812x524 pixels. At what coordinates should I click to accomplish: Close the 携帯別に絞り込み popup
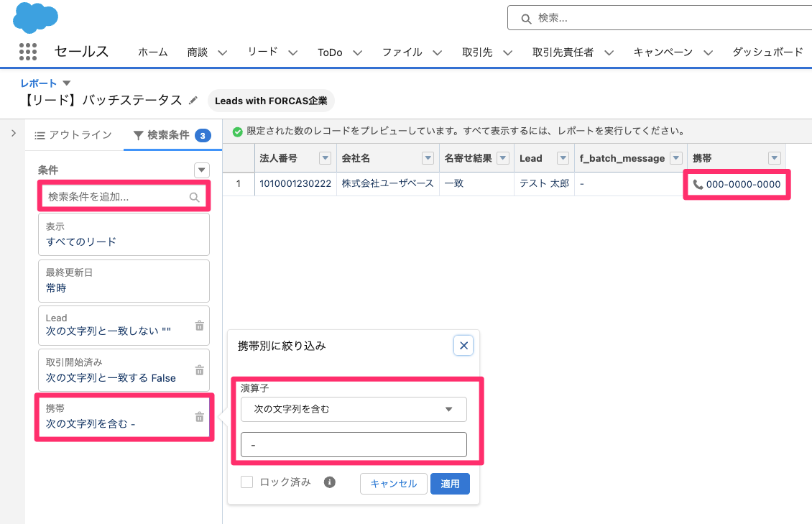pyautogui.click(x=463, y=346)
